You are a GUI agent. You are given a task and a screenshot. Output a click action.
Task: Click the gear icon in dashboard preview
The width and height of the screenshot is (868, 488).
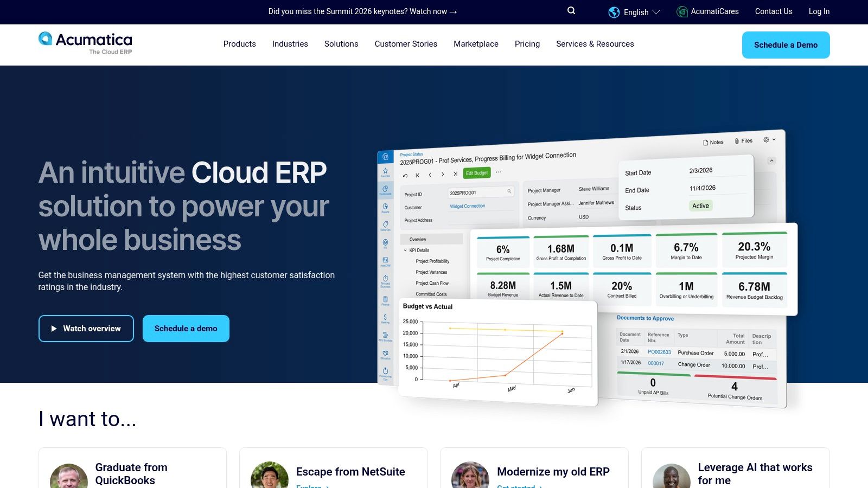click(766, 140)
